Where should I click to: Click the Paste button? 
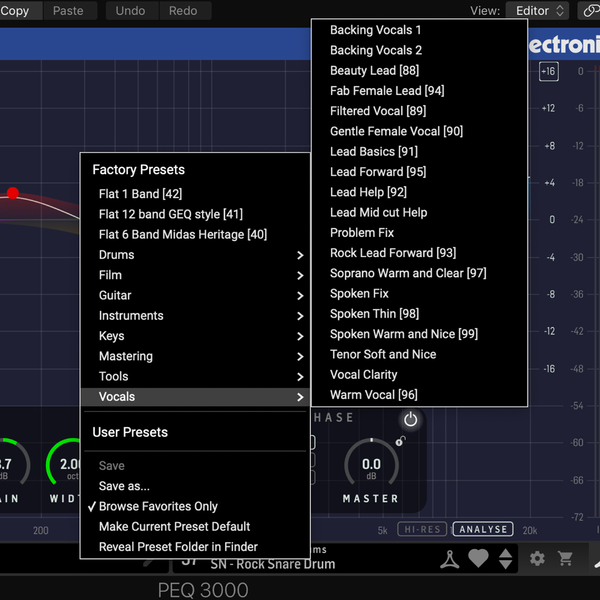[x=68, y=11]
